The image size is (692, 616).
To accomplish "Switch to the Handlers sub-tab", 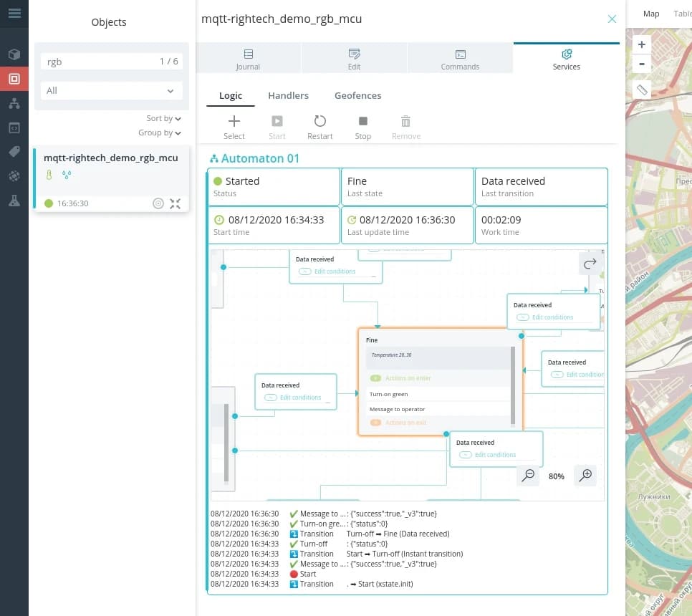I will click(x=288, y=95).
